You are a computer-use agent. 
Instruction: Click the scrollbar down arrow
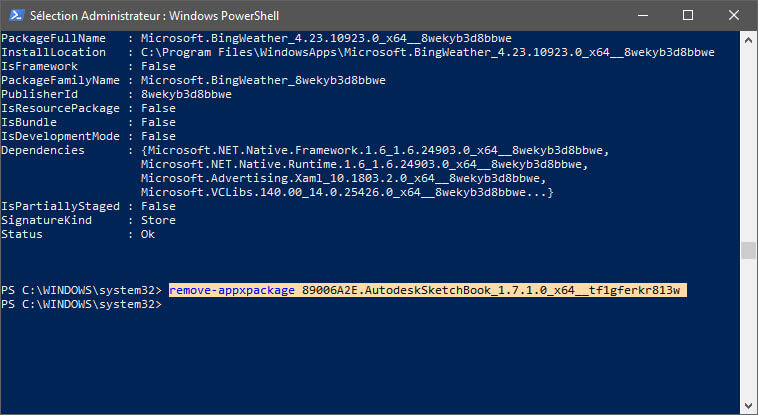point(748,405)
